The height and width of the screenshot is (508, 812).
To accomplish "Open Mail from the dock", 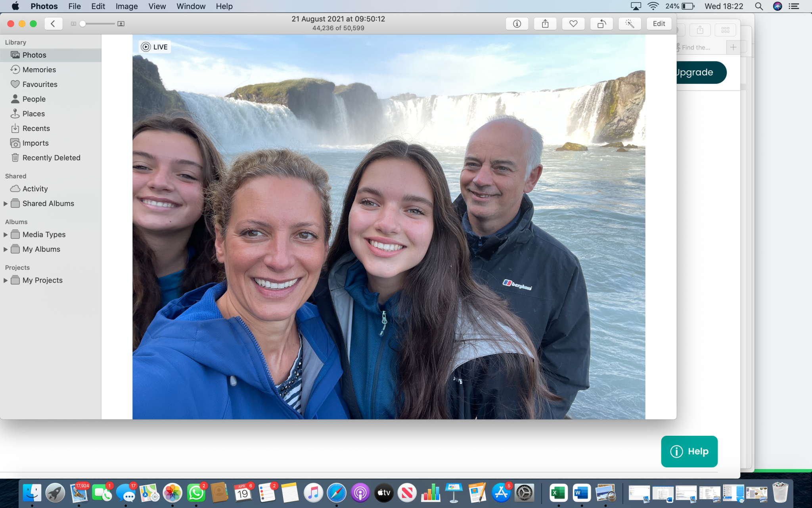I will click(x=79, y=493).
